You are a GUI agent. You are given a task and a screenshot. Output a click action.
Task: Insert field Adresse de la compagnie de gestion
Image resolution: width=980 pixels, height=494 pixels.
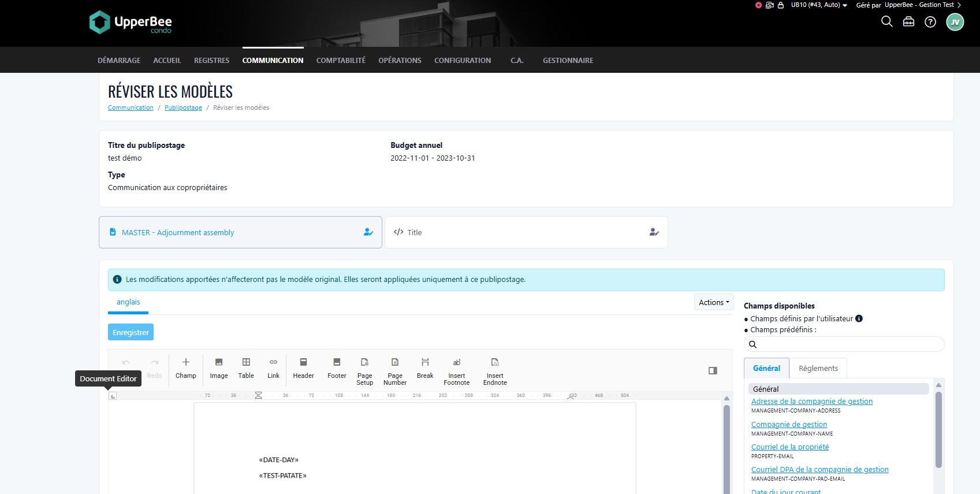[811, 402]
